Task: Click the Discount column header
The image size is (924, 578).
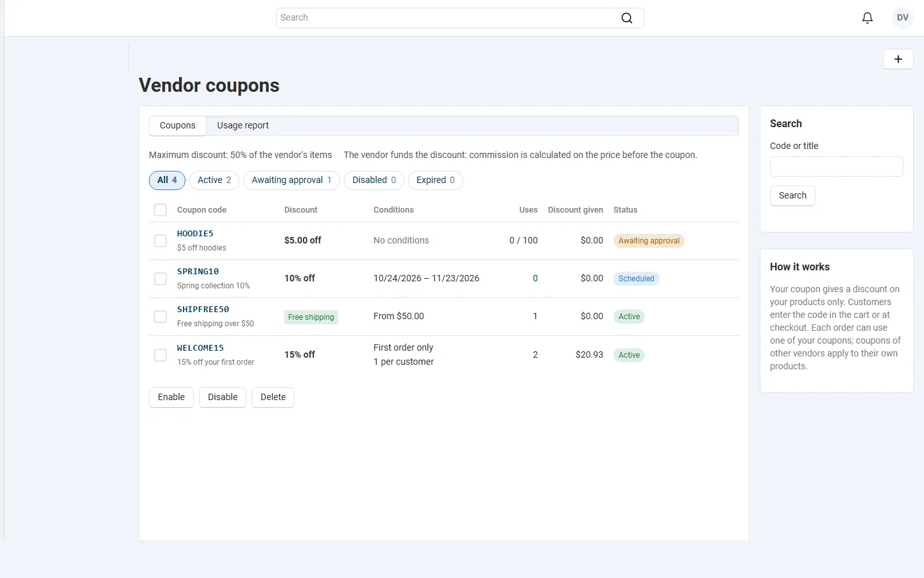Action: click(x=301, y=210)
